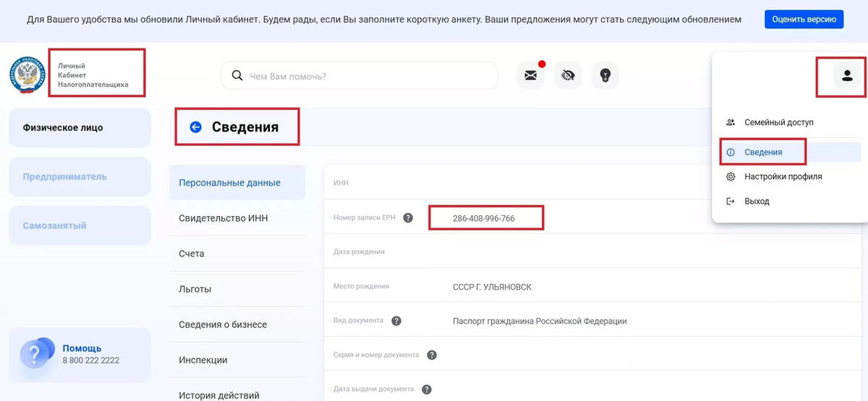868x401 pixels.
Task: Show help for Номер записи ЕРН question mark
Action: [408, 217]
